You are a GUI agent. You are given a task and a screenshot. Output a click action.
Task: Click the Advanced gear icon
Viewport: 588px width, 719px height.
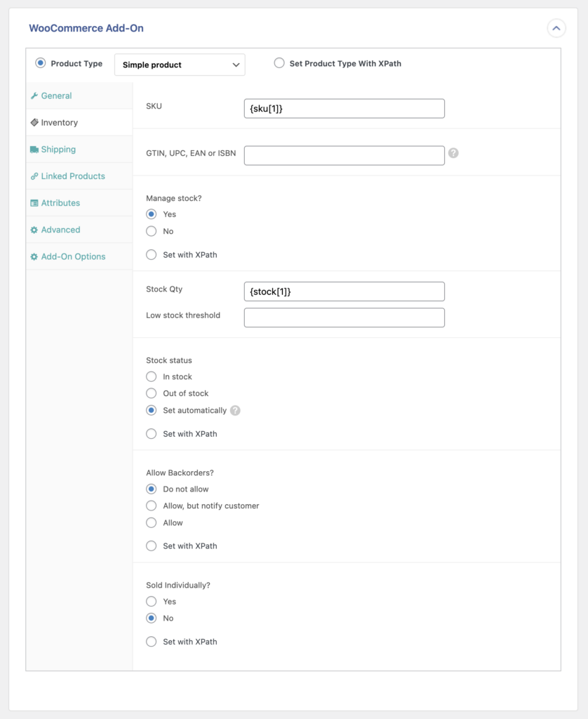pos(34,229)
